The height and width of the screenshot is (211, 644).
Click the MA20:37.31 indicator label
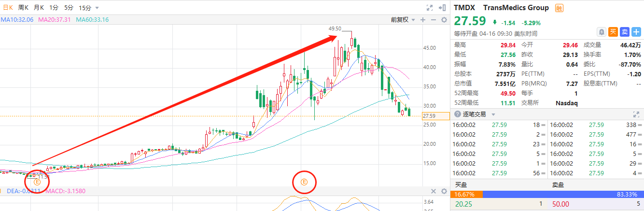pos(55,20)
